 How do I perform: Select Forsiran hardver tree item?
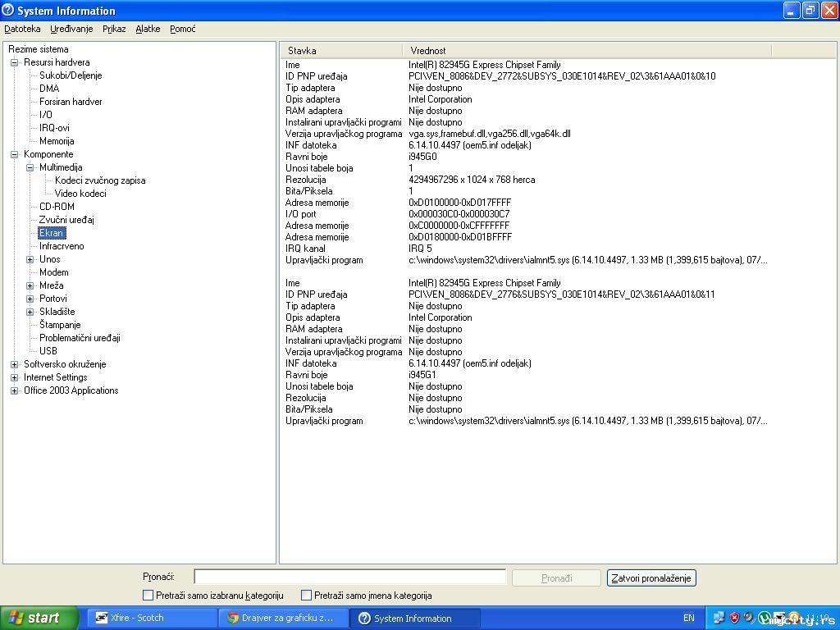[x=71, y=102]
